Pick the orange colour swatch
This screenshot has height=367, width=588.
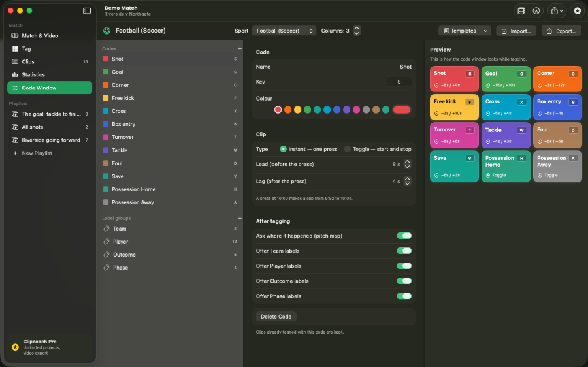(x=287, y=110)
